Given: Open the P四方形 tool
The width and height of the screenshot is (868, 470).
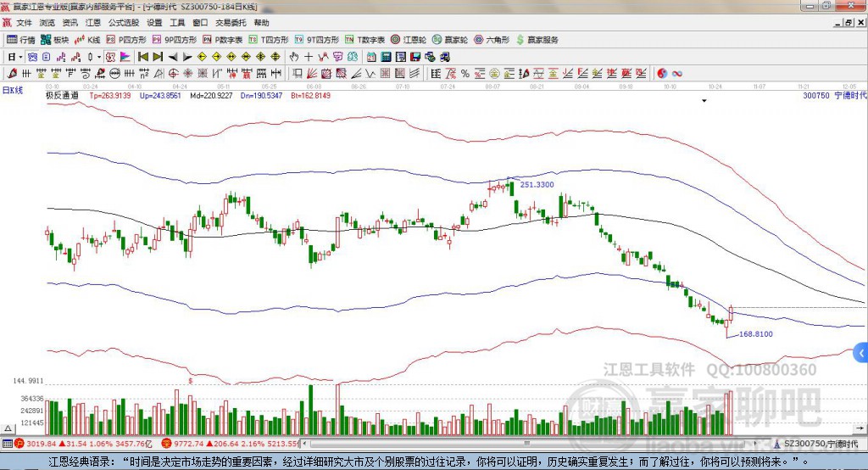Looking at the screenshot, I should pyautogui.click(x=126, y=40).
